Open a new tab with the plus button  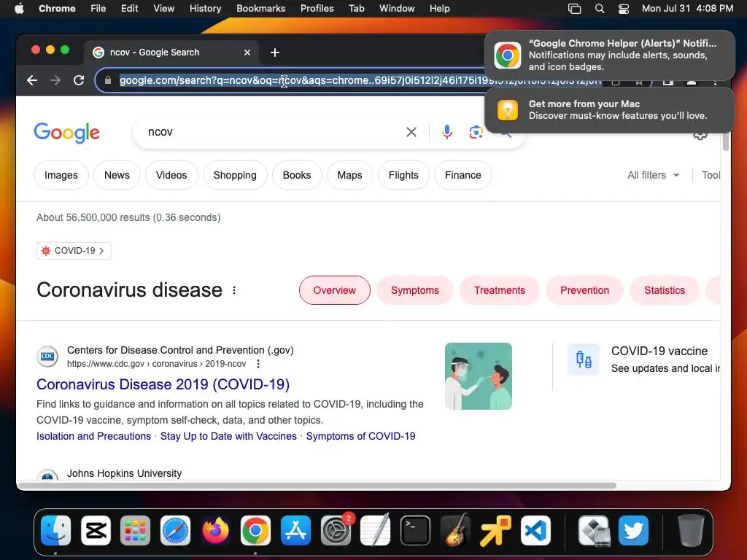pos(275,52)
